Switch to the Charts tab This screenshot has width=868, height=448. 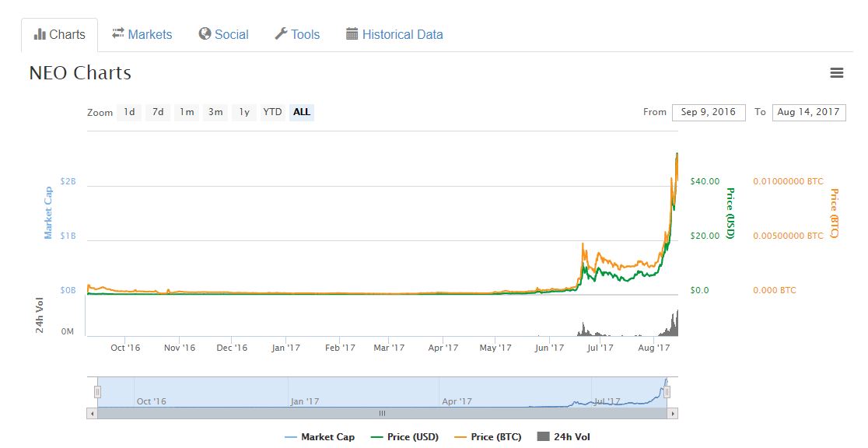(60, 34)
